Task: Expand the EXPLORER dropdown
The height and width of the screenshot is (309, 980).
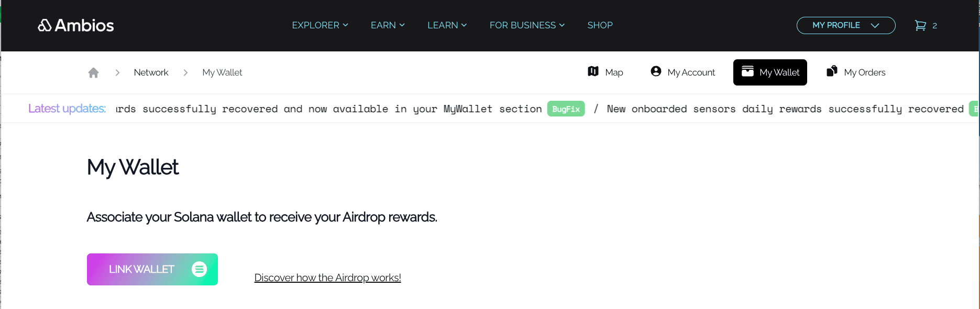Action: 316,25
